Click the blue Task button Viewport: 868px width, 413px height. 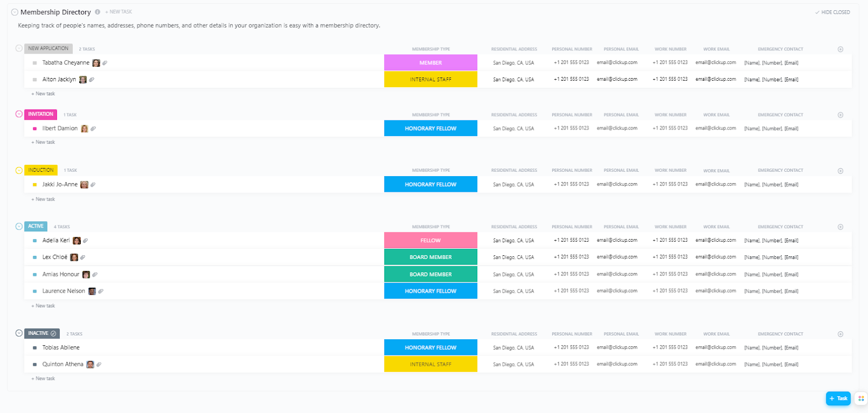pyautogui.click(x=838, y=398)
